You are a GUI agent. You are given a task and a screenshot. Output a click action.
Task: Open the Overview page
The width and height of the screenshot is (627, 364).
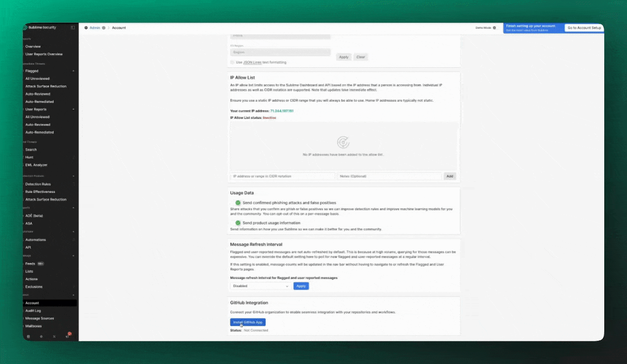(33, 47)
